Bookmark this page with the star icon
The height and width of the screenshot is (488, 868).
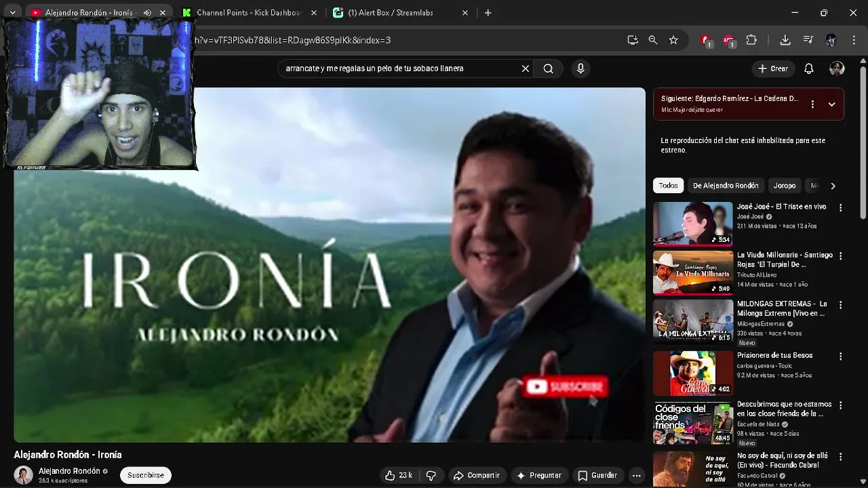pyautogui.click(x=673, y=40)
